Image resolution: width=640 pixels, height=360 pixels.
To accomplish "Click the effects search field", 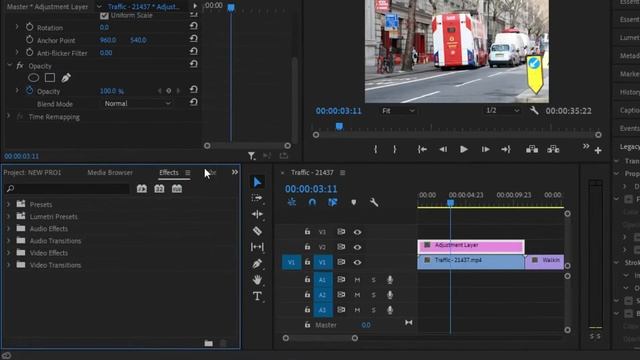I will click(x=67, y=189).
